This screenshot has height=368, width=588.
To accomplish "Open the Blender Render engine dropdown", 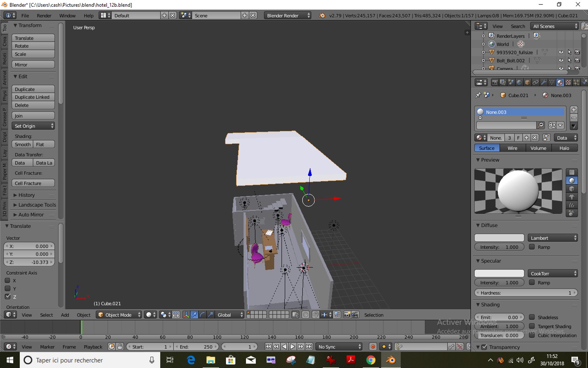I will pos(288,15).
